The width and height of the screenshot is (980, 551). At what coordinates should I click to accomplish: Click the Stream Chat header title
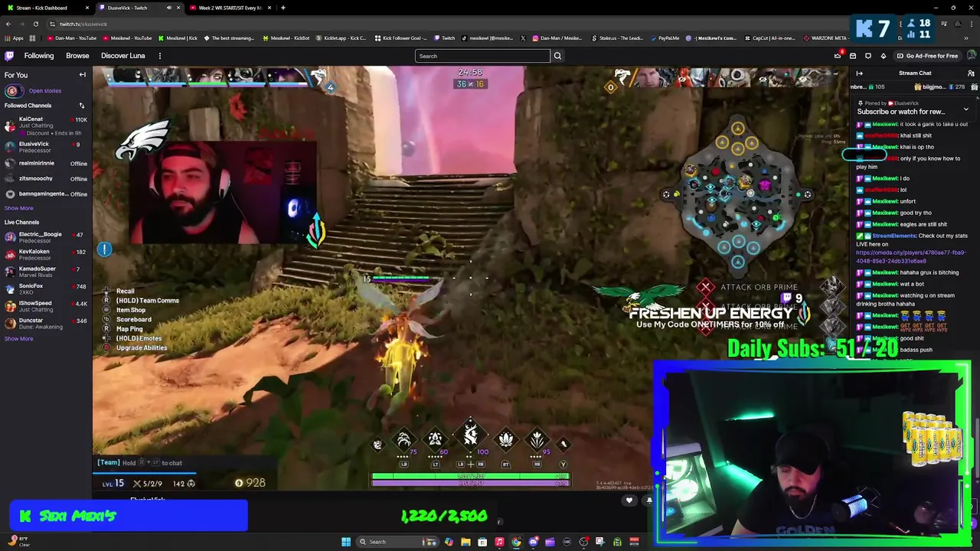[915, 73]
